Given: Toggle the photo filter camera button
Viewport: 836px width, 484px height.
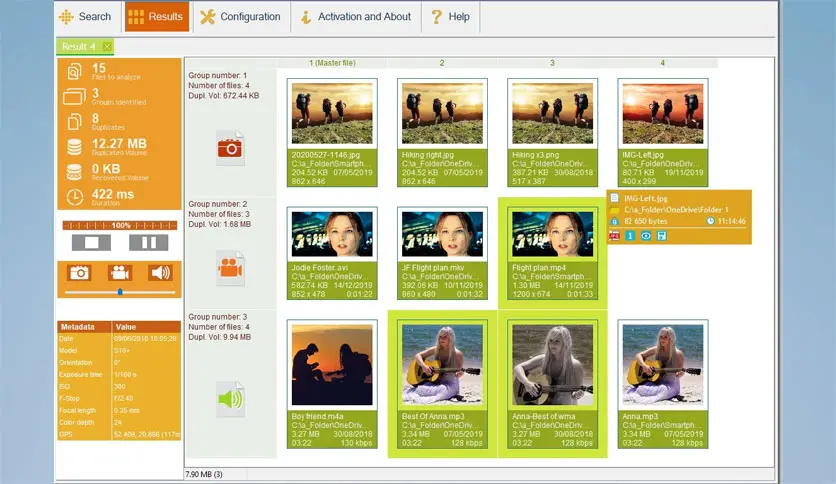Looking at the screenshot, I should point(79,273).
